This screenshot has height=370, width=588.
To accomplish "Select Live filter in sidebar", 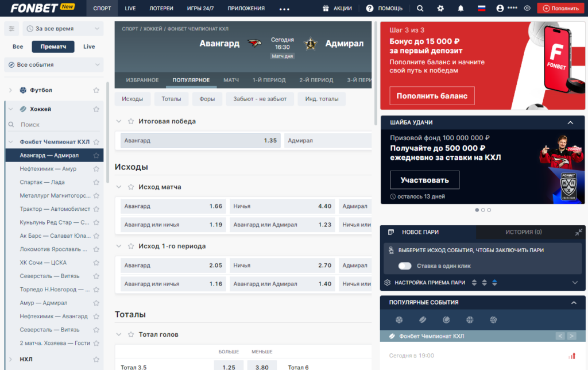I will (x=89, y=47).
